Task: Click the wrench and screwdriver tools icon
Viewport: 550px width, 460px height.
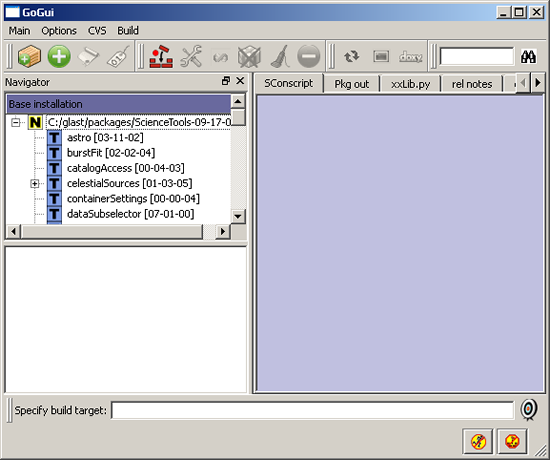Action: coord(191,56)
